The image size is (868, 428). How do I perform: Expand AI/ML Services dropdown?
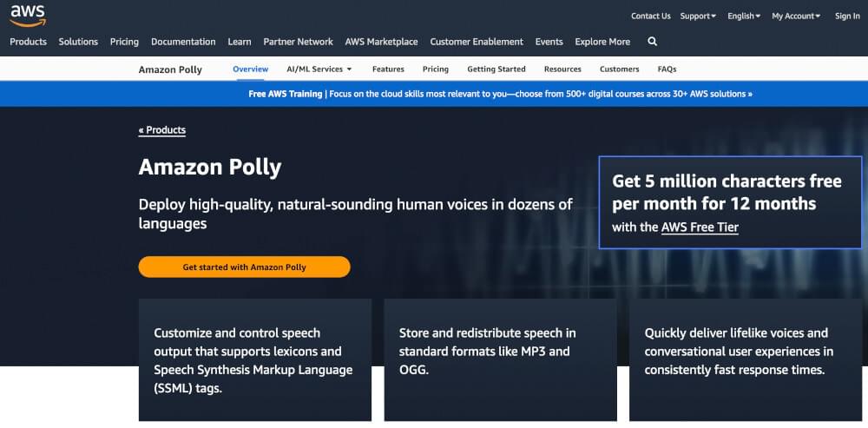[319, 69]
